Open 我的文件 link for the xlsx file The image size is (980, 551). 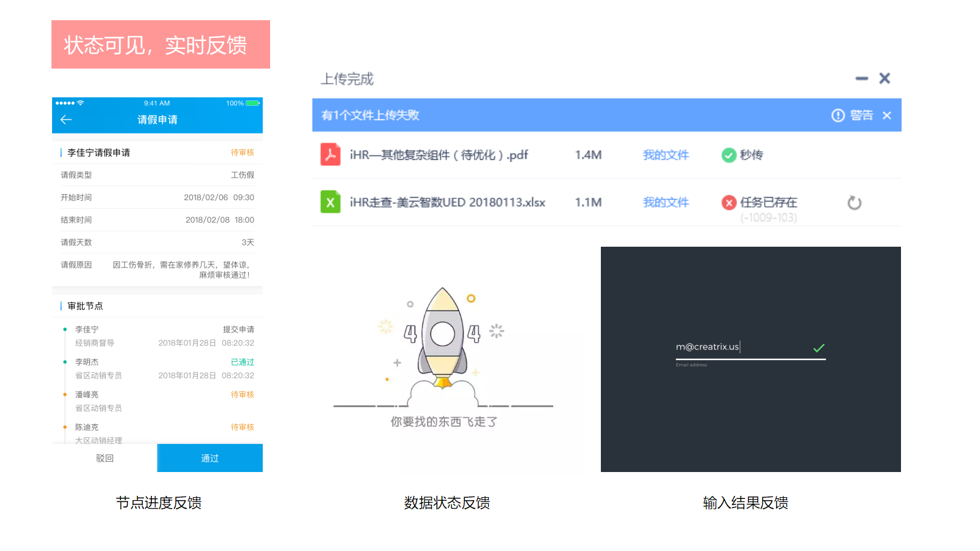[x=666, y=203]
